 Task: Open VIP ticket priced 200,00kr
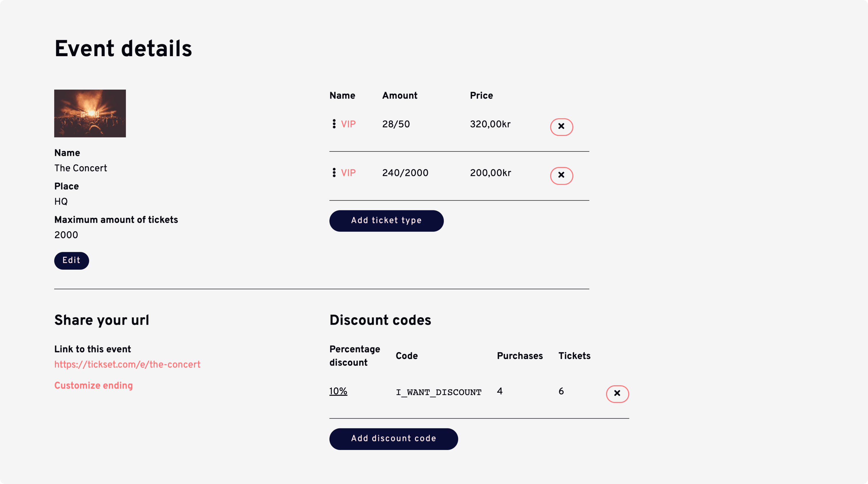tap(348, 173)
